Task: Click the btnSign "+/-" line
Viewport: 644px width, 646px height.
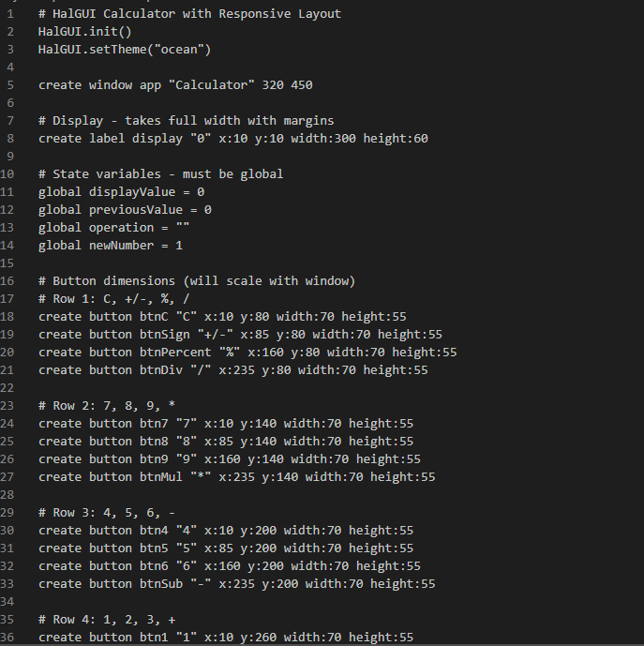Action: [240, 335]
